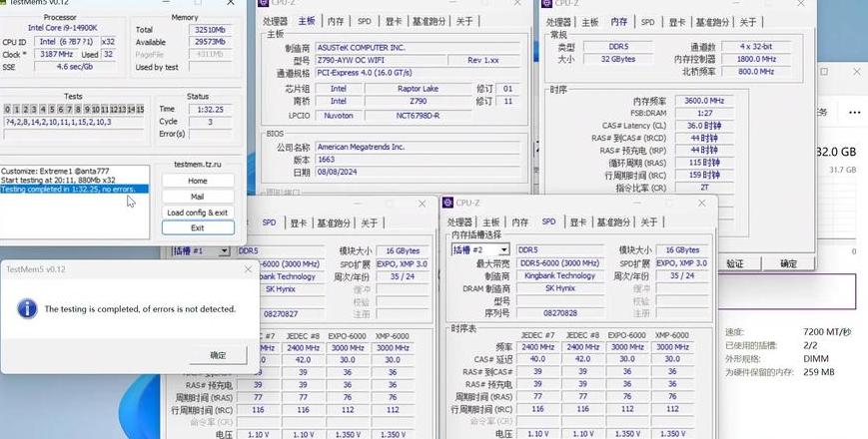Image resolution: width=868 pixels, height=439 pixels.
Task: Click CAS# Latency value 36.0 时钟
Action: pyautogui.click(x=704, y=126)
